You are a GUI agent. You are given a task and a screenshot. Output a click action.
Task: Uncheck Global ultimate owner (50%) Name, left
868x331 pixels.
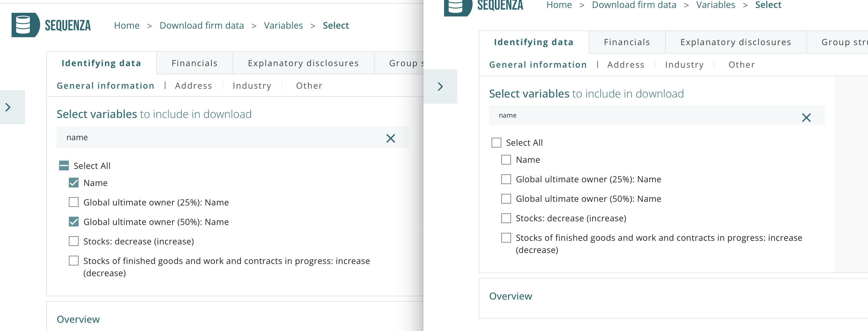pyautogui.click(x=73, y=222)
